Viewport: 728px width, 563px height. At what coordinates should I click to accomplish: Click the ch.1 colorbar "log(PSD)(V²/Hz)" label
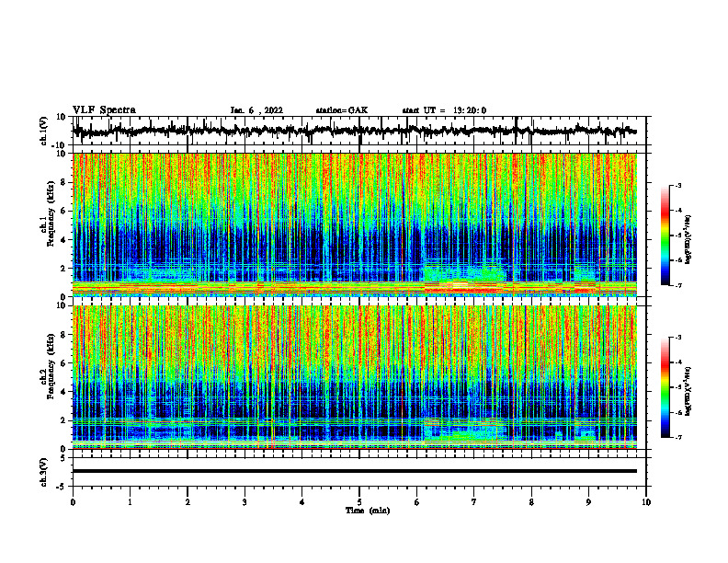click(688, 239)
